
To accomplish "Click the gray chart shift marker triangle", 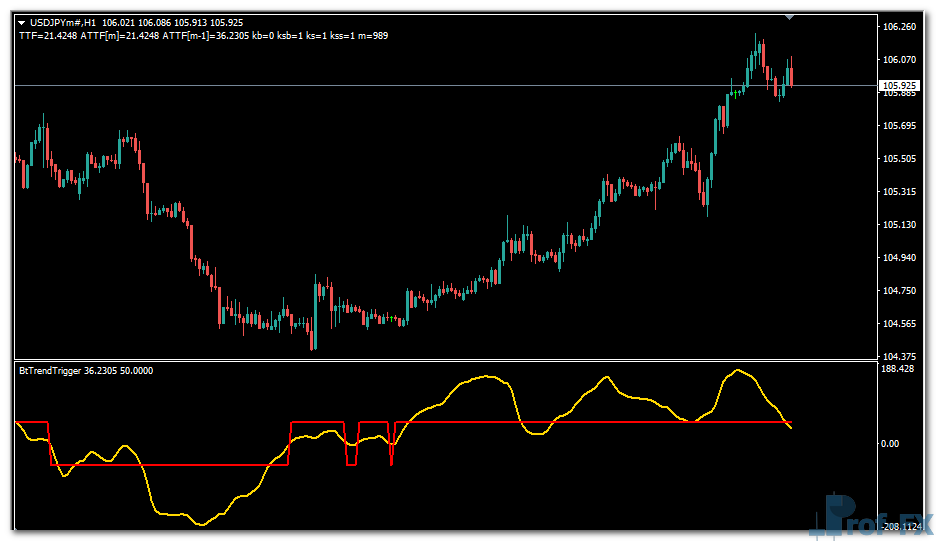I will point(790,17).
